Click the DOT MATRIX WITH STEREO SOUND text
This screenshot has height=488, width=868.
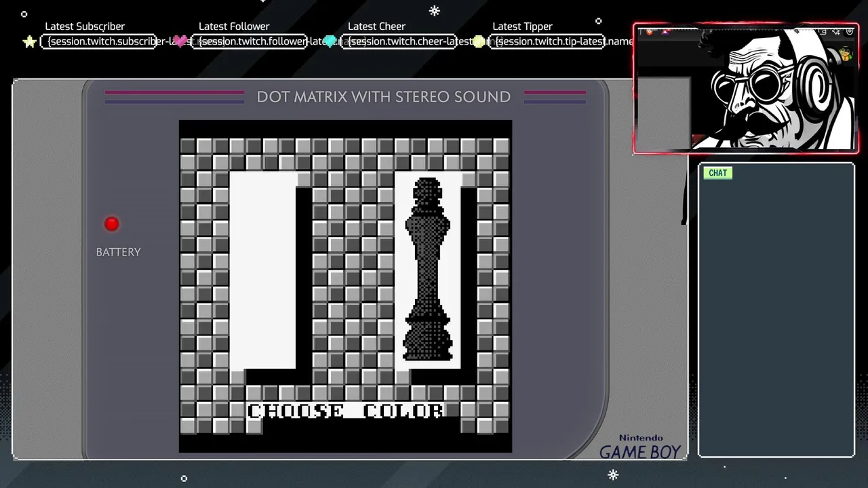[x=384, y=97]
